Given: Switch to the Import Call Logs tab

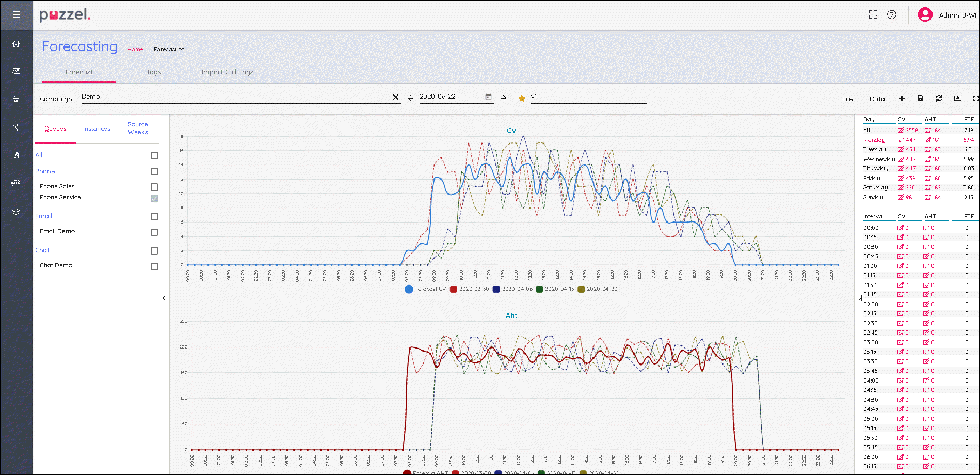Looking at the screenshot, I should [x=227, y=72].
